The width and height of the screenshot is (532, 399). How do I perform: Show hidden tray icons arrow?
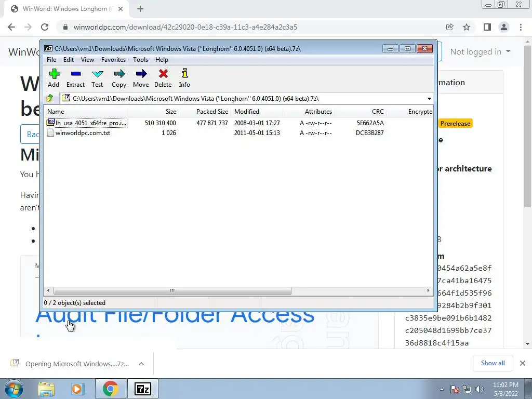[442, 389]
